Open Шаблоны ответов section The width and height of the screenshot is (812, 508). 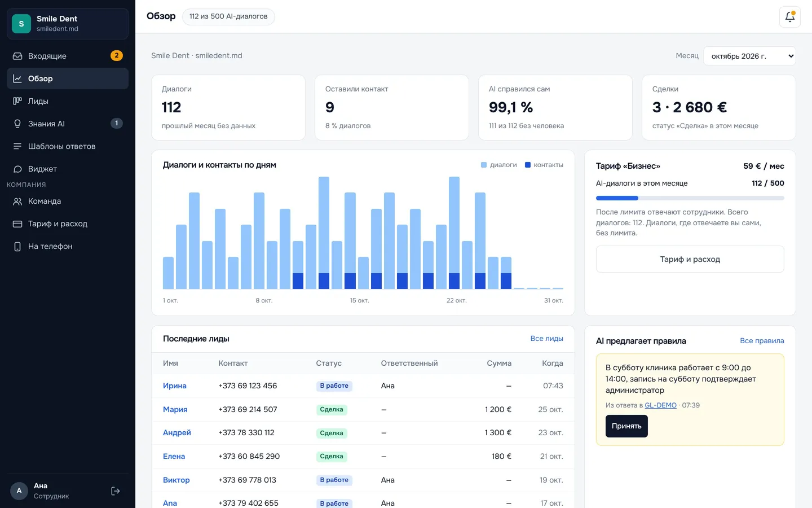[x=68, y=146]
